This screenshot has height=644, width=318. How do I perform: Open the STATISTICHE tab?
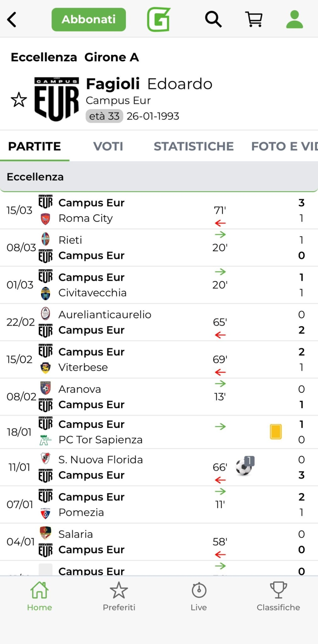pos(194,146)
